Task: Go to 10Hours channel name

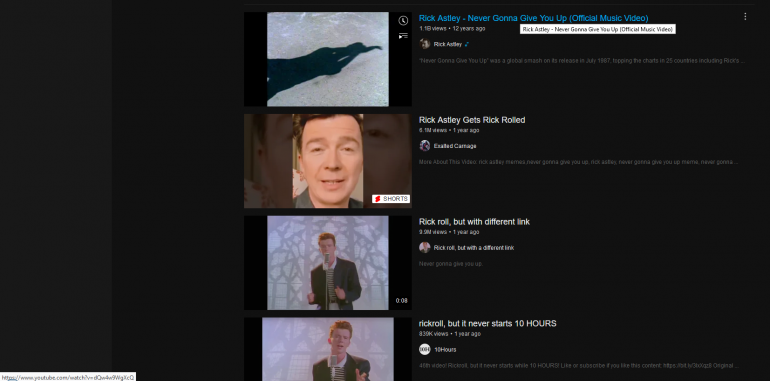Action: click(445, 350)
